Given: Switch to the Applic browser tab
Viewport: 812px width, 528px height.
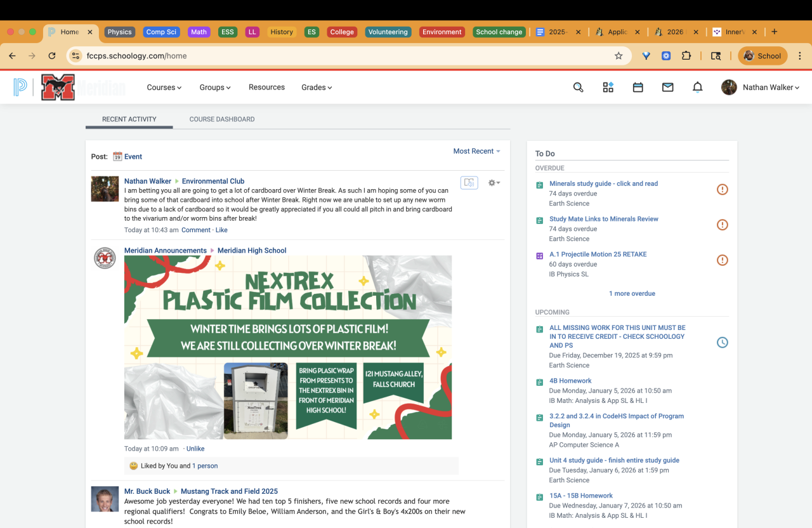Looking at the screenshot, I should [x=617, y=32].
